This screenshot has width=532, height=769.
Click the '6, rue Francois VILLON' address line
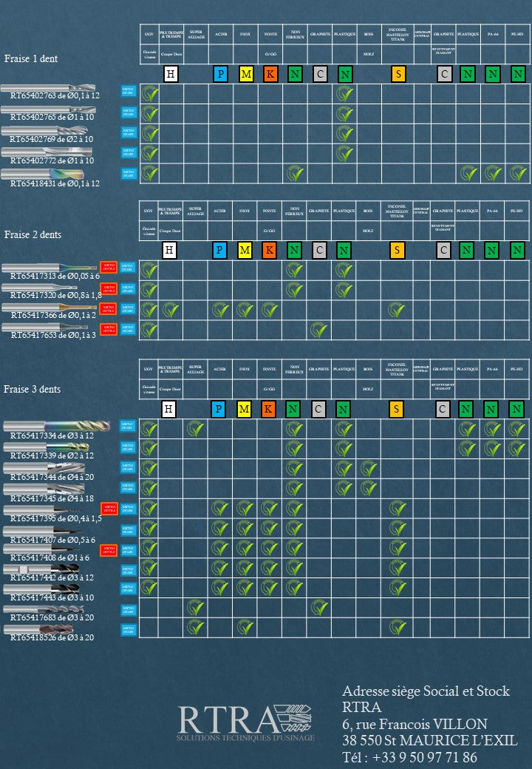pos(415,724)
